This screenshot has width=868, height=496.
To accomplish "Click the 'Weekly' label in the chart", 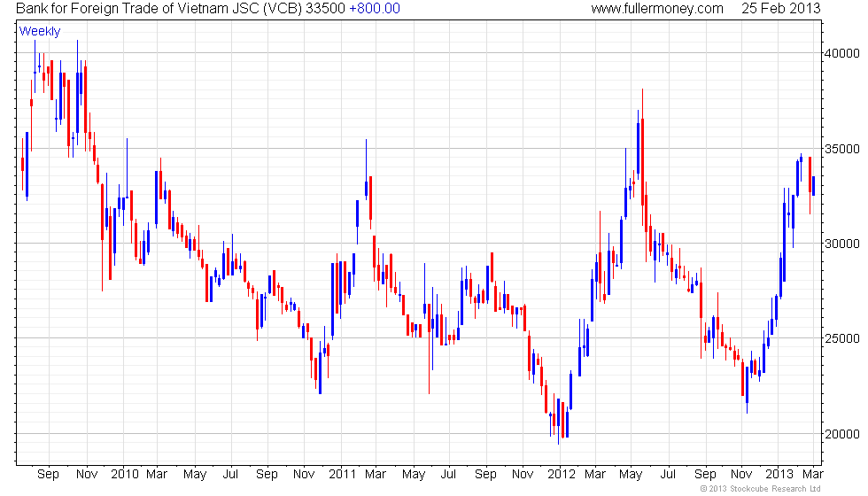I will (x=40, y=32).
